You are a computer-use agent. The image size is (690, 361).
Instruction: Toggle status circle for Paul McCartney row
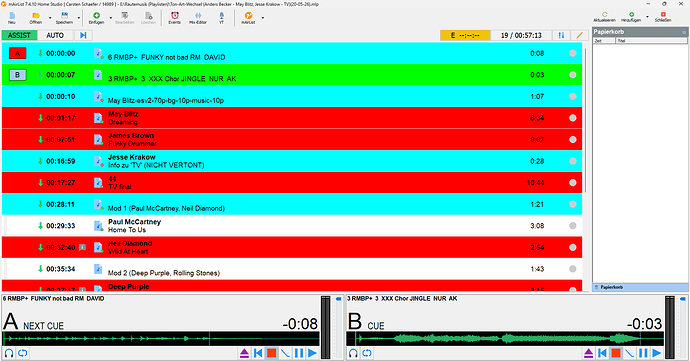pyautogui.click(x=573, y=226)
